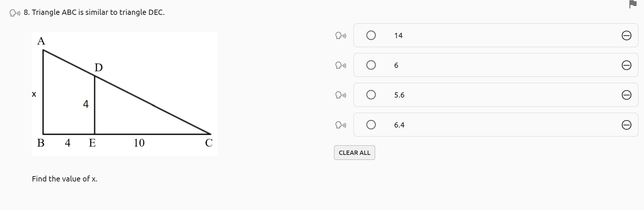The height and width of the screenshot is (210, 644).
Task: Flag this question for review
Action: 633,4
